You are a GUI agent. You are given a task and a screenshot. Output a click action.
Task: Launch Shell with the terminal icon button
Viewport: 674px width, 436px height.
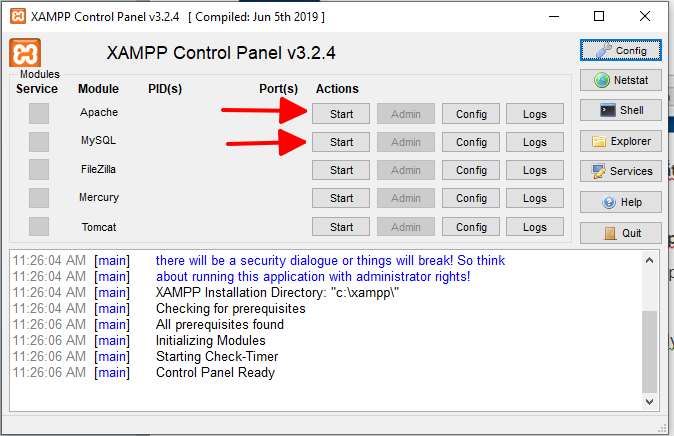click(x=621, y=110)
